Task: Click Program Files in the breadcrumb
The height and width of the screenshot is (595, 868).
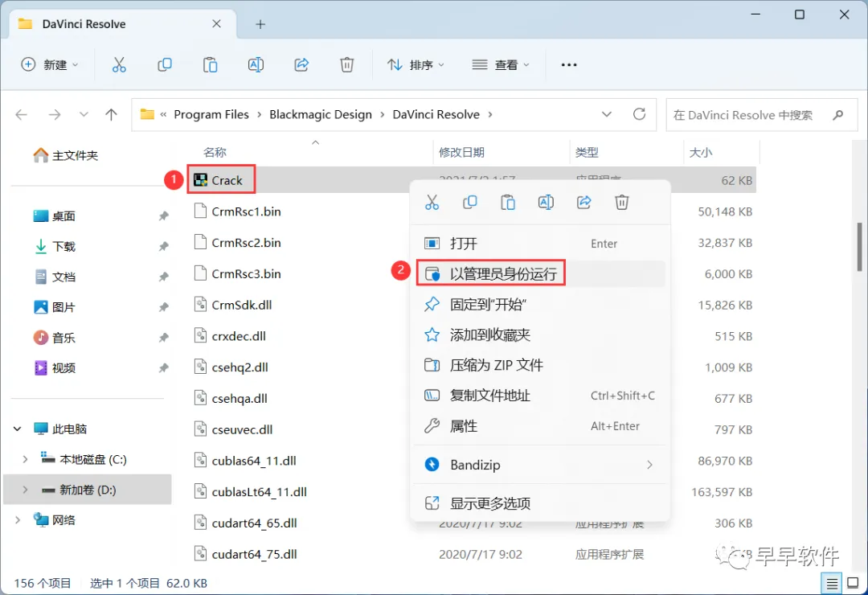Action: (211, 115)
